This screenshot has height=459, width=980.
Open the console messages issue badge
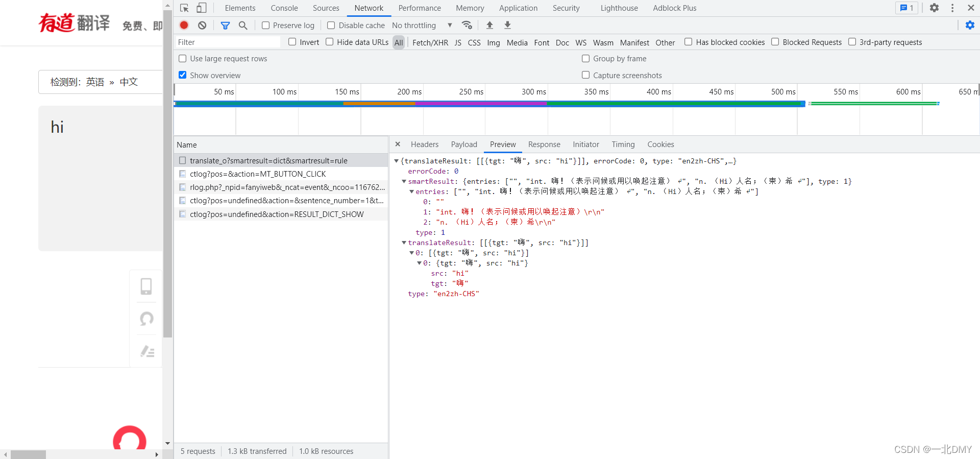(906, 8)
